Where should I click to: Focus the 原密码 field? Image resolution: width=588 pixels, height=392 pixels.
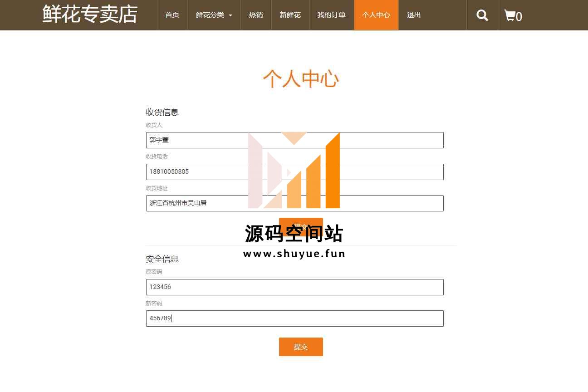tap(295, 287)
